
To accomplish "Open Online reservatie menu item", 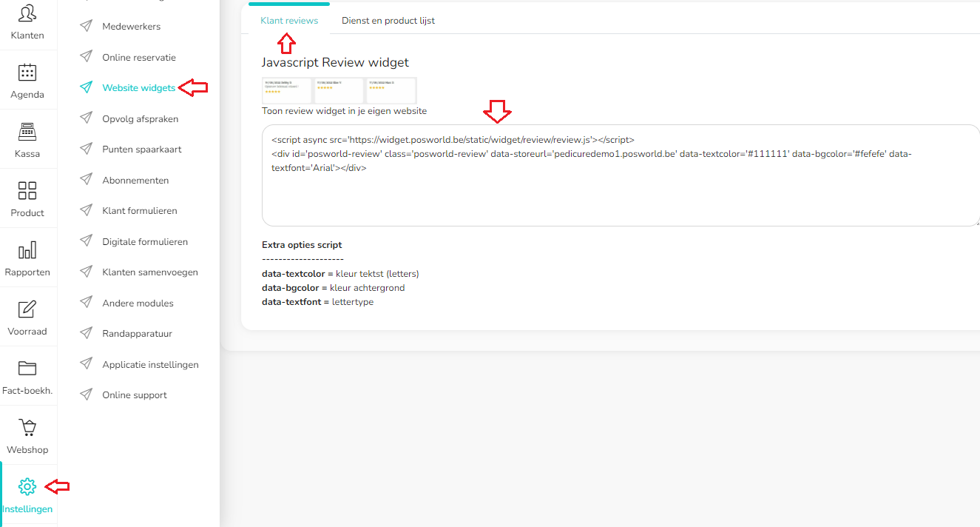I will coord(139,57).
